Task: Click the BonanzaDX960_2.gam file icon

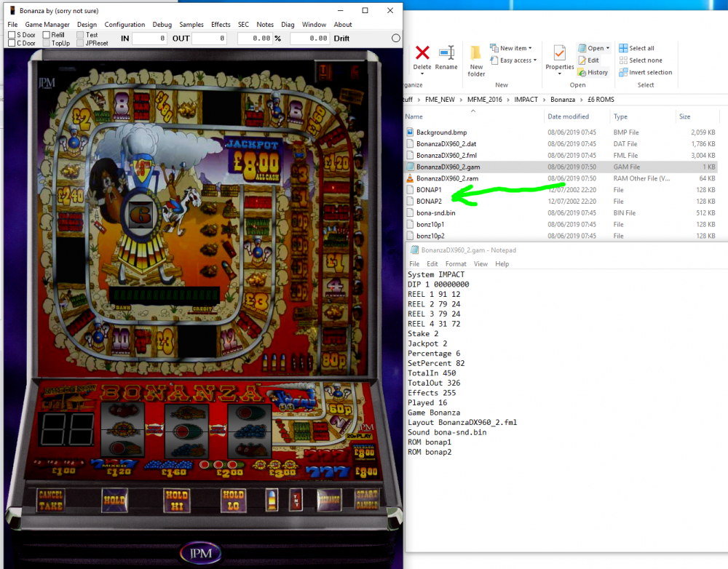Action: click(409, 167)
